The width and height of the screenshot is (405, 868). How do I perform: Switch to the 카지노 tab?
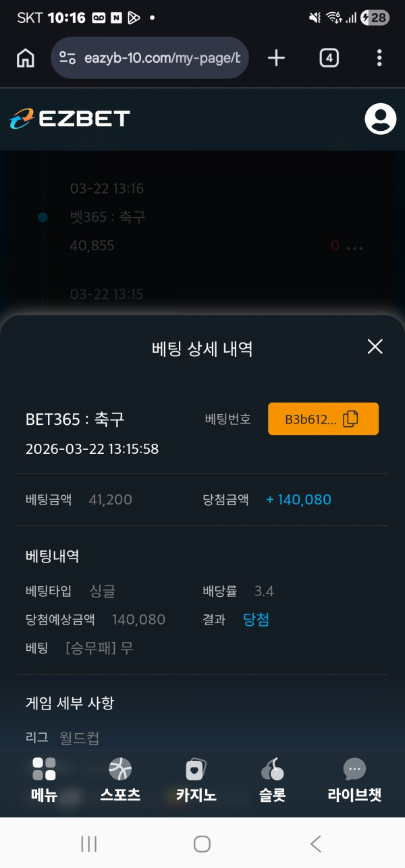pyautogui.click(x=196, y=780)
